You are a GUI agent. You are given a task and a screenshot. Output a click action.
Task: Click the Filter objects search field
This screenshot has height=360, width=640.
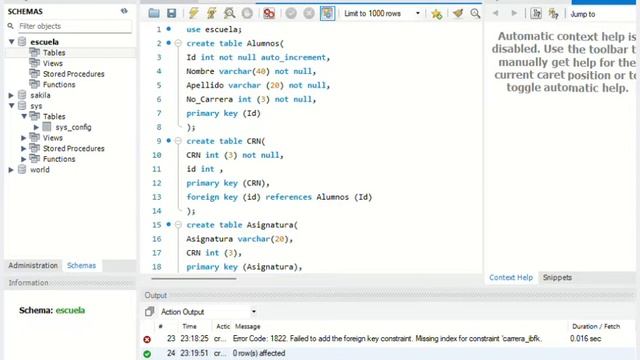click(x=74, y=26)
